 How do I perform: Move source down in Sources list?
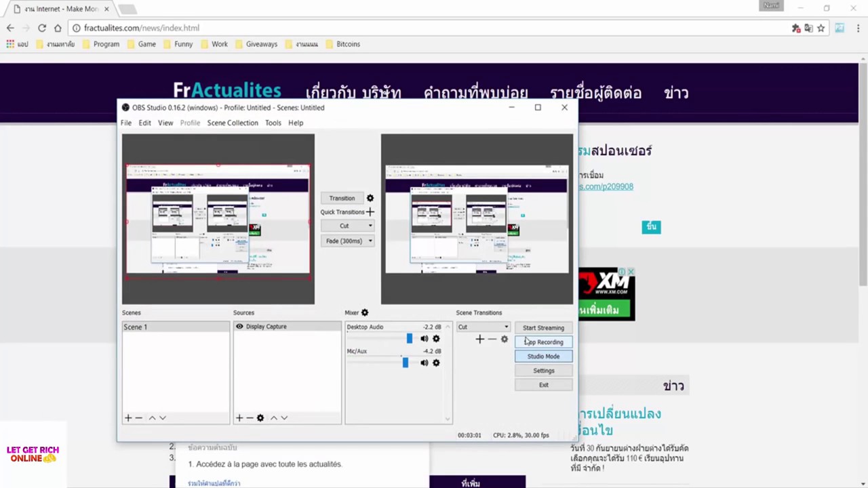pyautogui.click(x=284, y=418)
